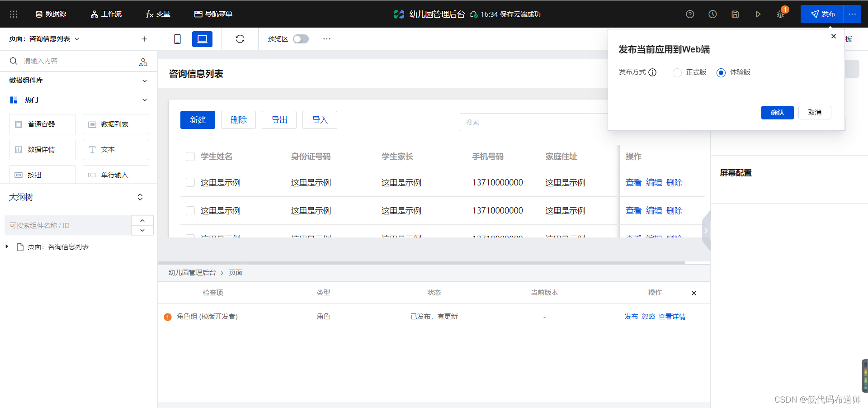Click the outline search down arrow
This screenshot has height=408, width=868.
[x=142, y=230]
